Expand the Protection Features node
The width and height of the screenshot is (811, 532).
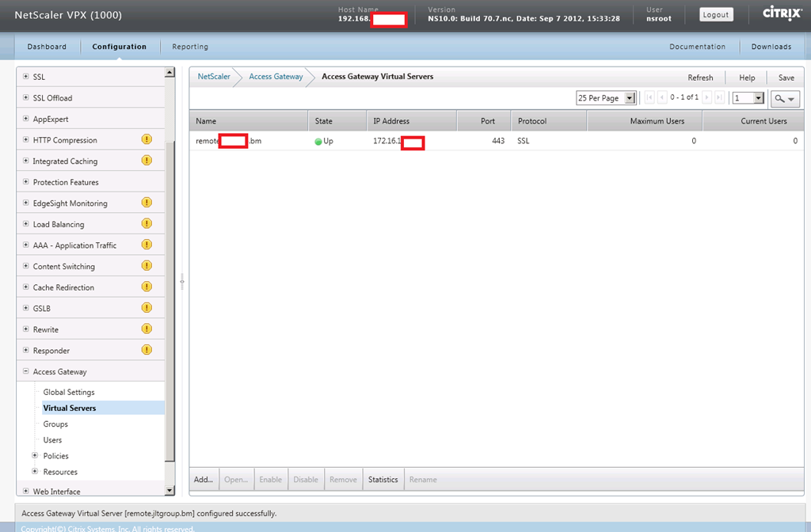26,182
